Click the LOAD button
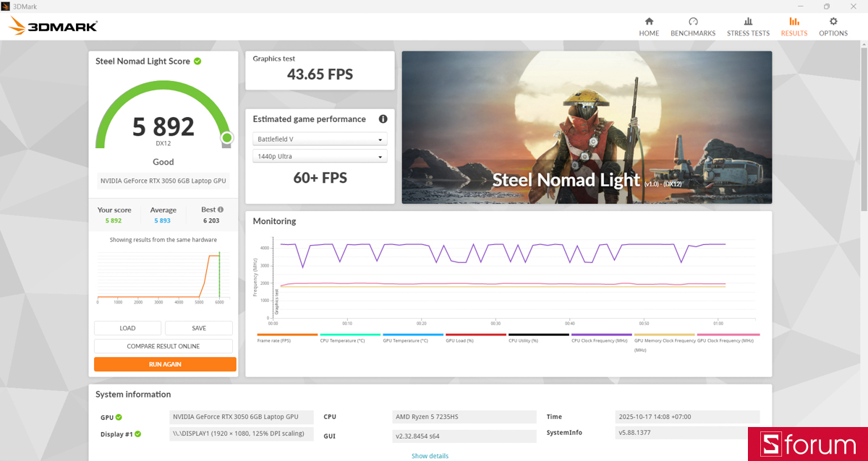 (x=127, y=328)
